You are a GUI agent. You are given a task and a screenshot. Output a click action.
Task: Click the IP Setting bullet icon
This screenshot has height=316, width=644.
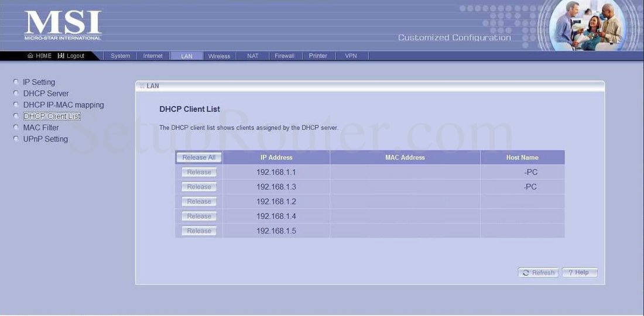point(16,82)
